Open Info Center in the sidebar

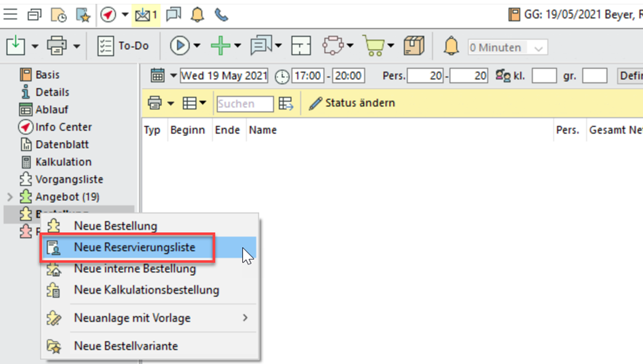coord(63,127)
